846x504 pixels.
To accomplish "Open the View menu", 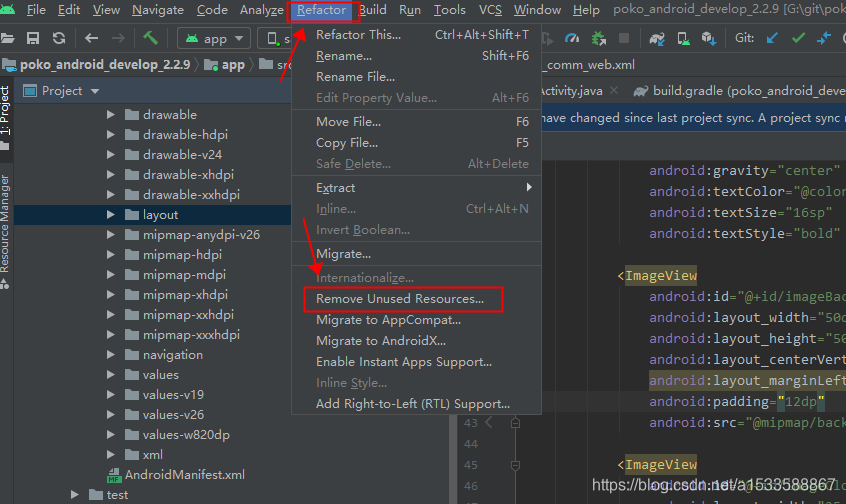I will point(106,10).
